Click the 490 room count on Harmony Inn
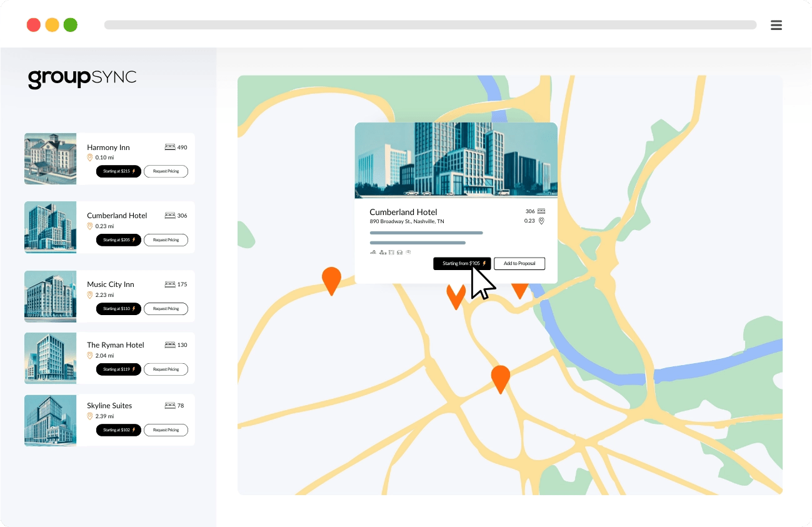This screenshot has width=812, height=527. coord(182,148)
